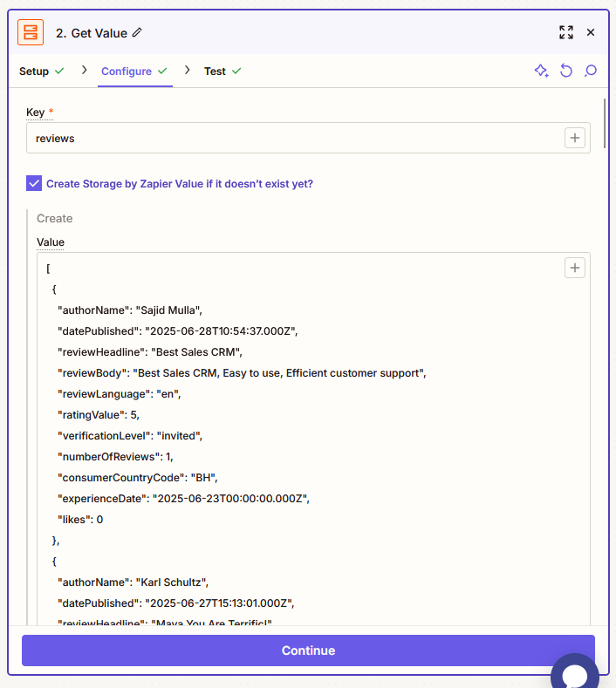This screenshot has height=688, width=616.
Task: Click the Create Storage Value label link
Action: 180,184
